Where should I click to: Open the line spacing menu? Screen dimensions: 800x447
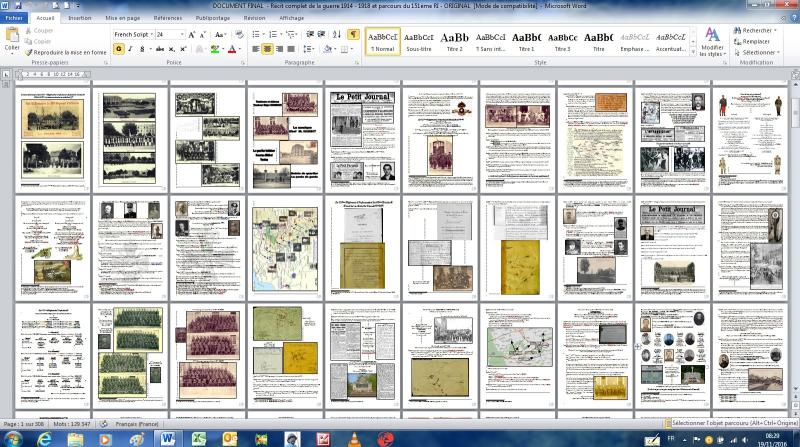(308, 49)
